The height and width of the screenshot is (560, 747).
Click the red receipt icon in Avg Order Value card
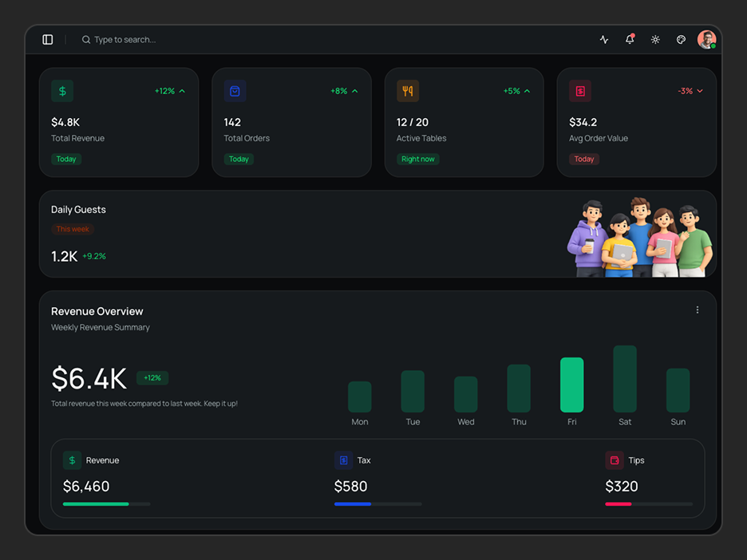[580, 91]
